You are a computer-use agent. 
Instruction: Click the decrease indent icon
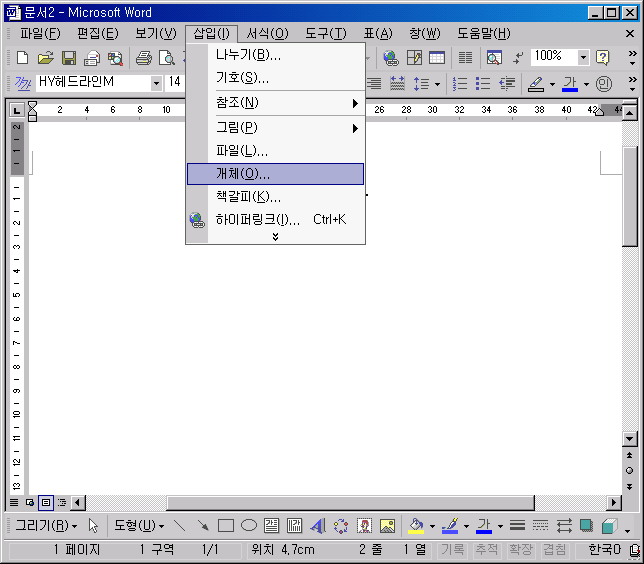(507, 84)
